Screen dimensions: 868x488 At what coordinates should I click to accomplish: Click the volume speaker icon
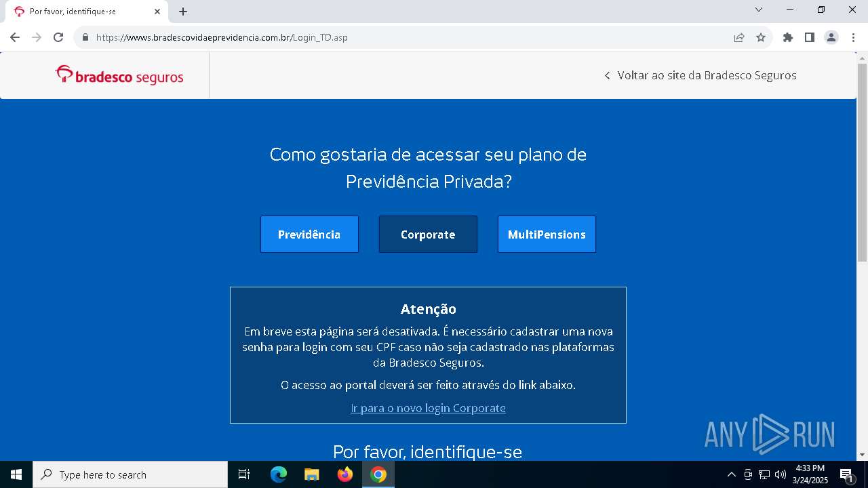click(x=781, y=474)
